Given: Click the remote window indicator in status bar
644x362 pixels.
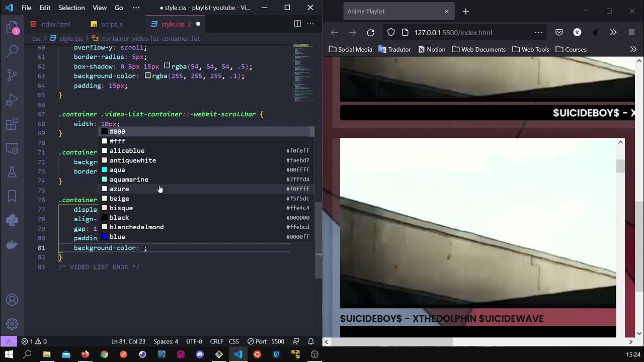Looking at the screenshot, I should (x=9, y=341).
